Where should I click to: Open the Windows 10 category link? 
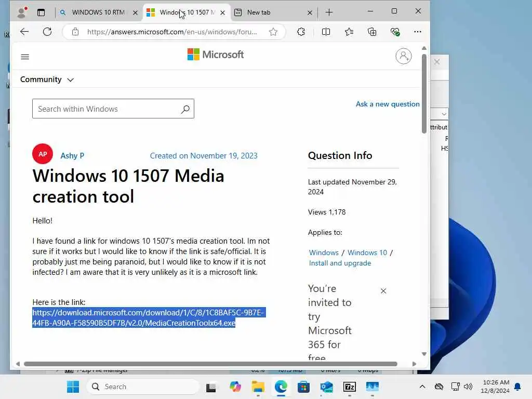367,253
